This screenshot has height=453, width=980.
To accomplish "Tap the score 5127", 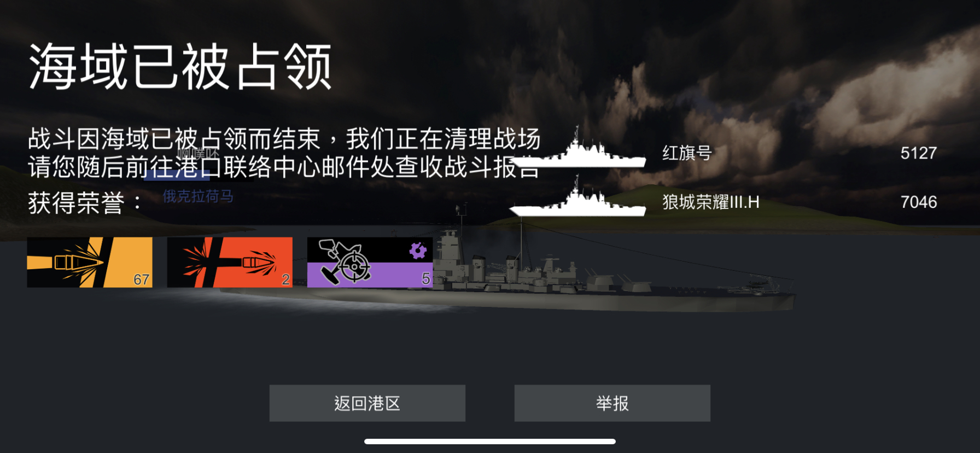I will click(x=919, y=153).
